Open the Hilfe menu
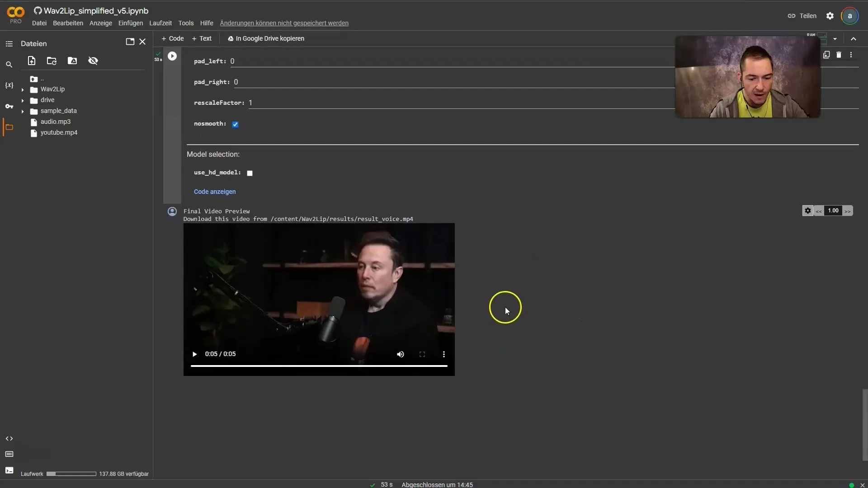Image resolution: width=868 pixels, height=488 pixels. [207, 23]
